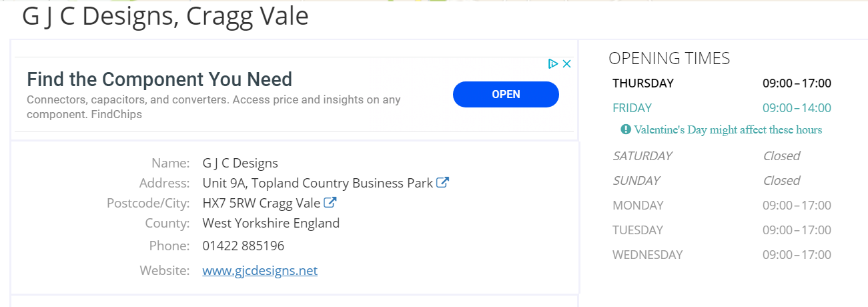Click the Valentine's Day info icon

[626, 129]
